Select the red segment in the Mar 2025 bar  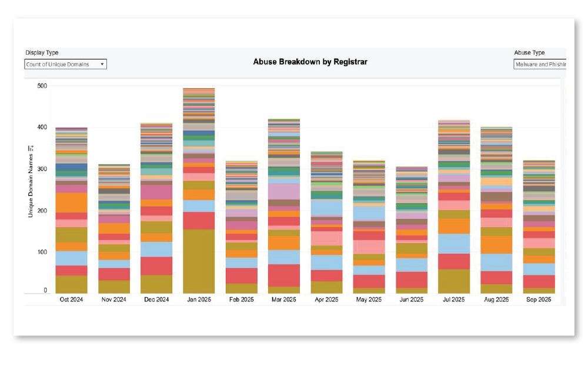click(283, 275)
